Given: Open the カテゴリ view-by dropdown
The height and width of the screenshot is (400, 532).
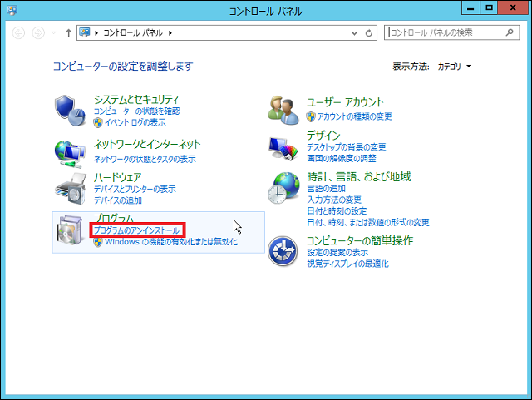Looking at the screenshot, I should [455, 67].
